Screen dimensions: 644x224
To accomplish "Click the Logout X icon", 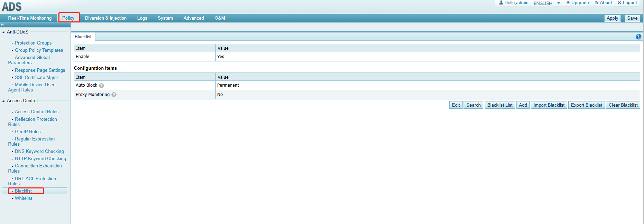I will pos(619,3).
